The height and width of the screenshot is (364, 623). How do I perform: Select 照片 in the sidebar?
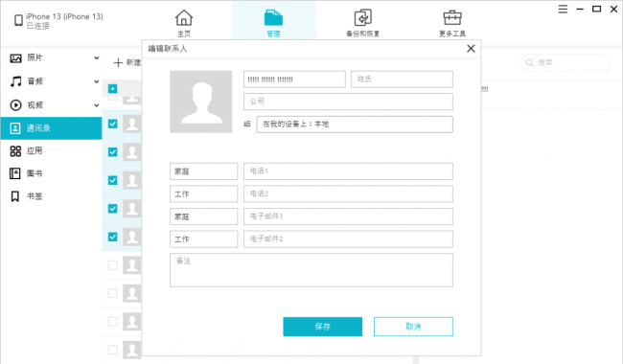pos(51,58)
